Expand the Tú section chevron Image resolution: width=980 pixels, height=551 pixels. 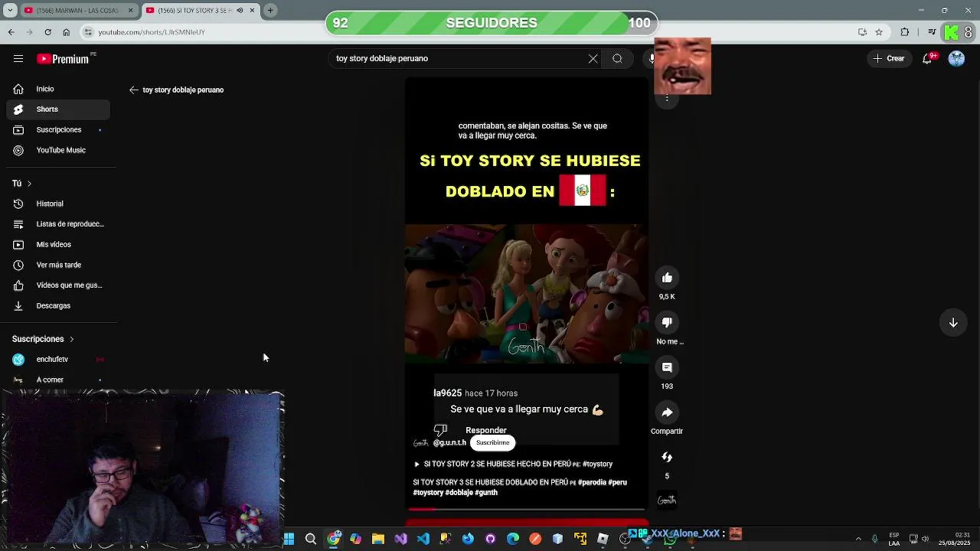[29, 184]
